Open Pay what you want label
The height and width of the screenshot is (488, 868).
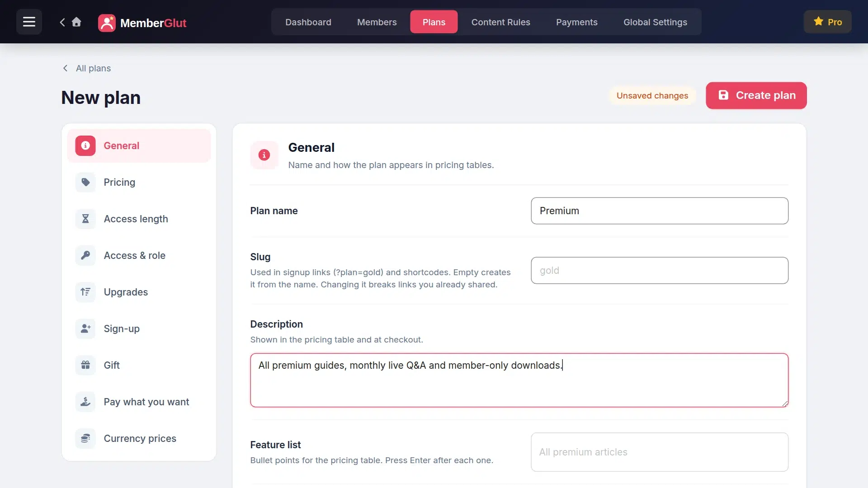point(146,402)
